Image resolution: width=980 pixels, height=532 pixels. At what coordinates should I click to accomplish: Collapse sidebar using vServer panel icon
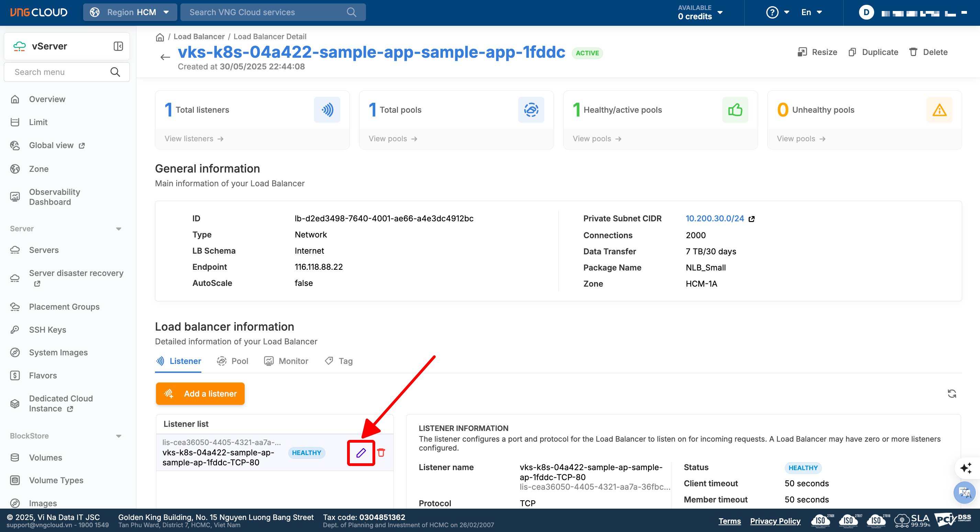click(x=118, y=46)
